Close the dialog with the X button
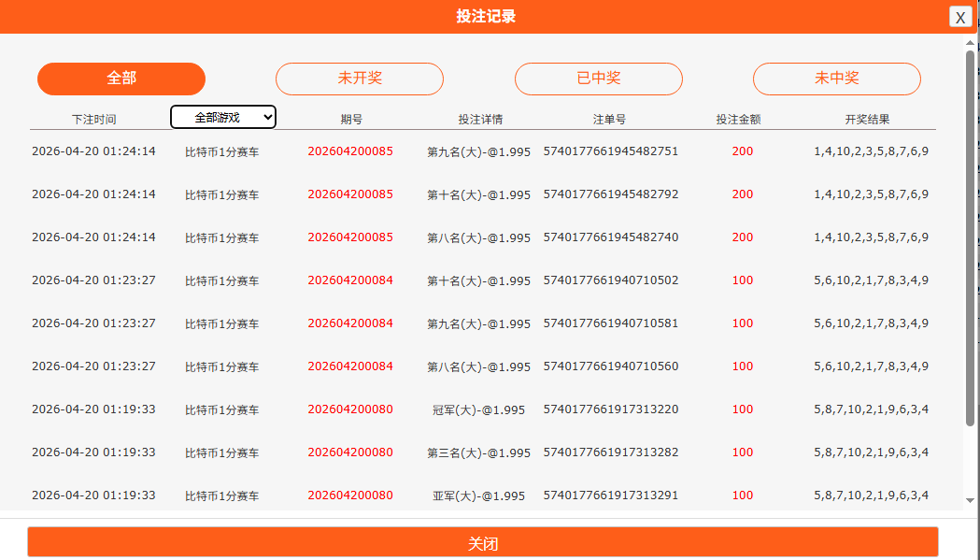Image resolution: width=980 pixels, height=560 pixels. point(960,17)
